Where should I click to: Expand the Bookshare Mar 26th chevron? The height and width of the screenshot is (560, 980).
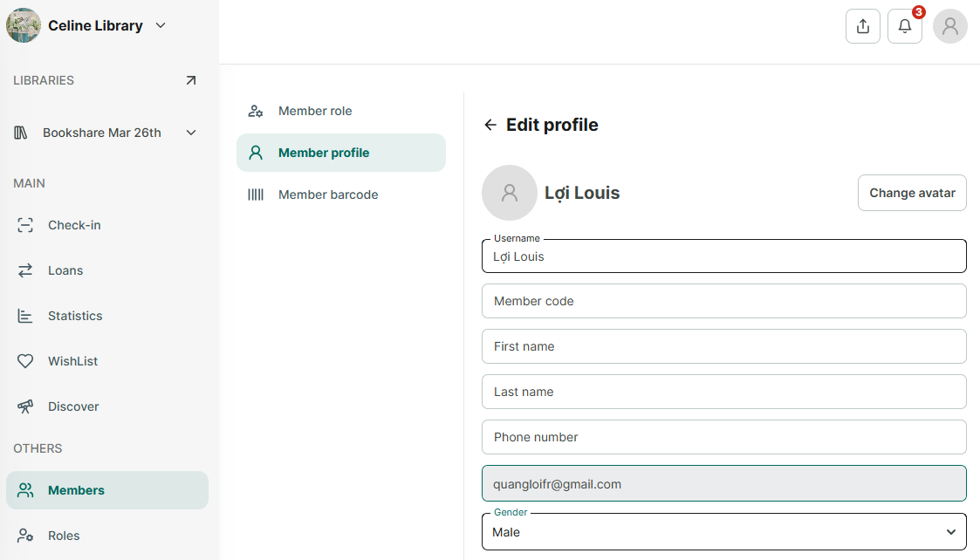191,133
